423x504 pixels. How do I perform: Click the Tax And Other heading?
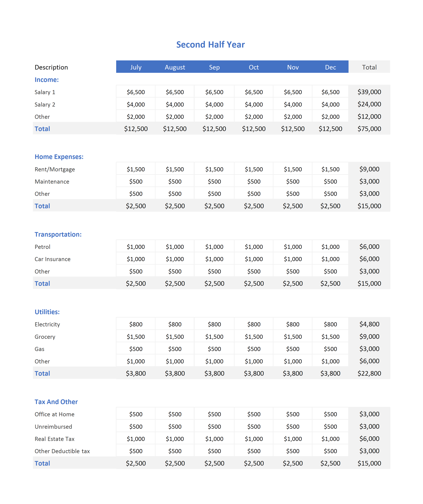56,402
